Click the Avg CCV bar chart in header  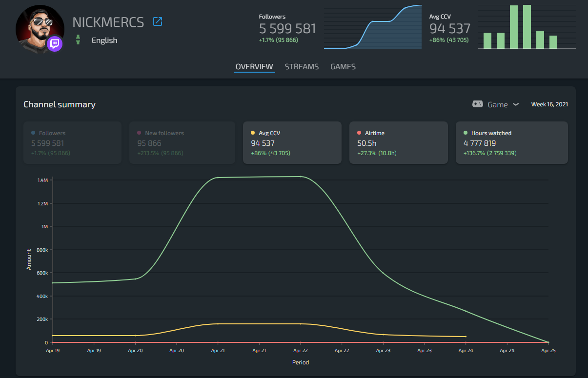coord(527,27)
